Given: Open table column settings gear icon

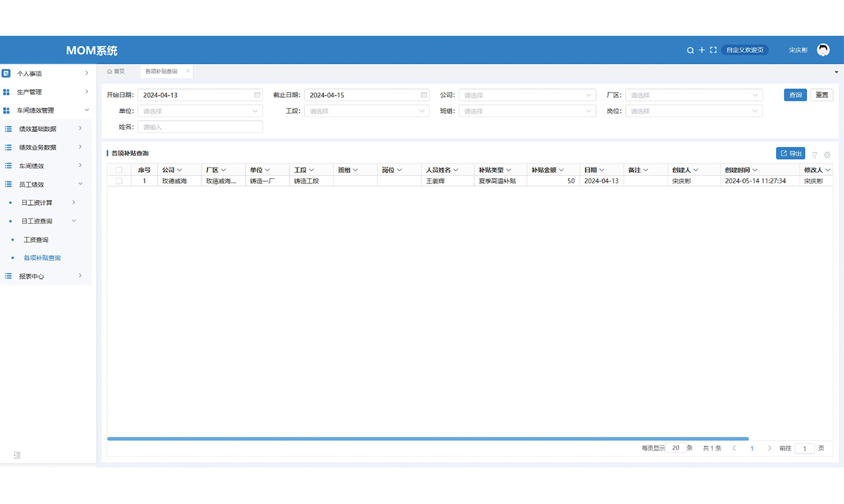Looking at the screenshot, I should [827, 155].
